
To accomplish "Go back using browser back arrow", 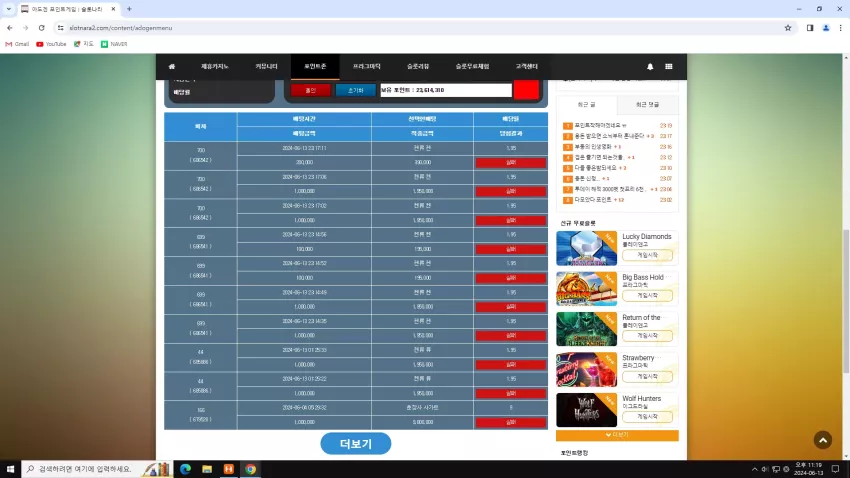I will pyautogui.click(x=10, y=28).
